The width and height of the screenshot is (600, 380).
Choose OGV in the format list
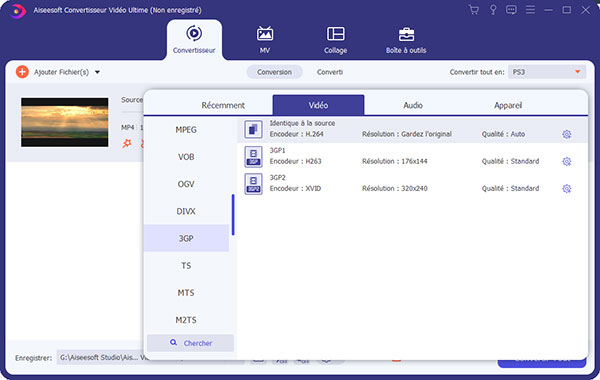coord(186,184)
